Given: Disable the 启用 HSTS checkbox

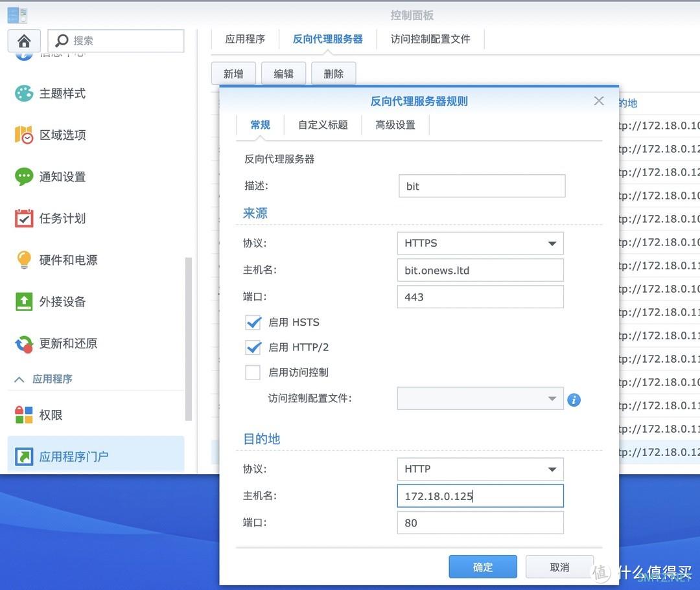Looking at the screenshot, I should [253, 323].
